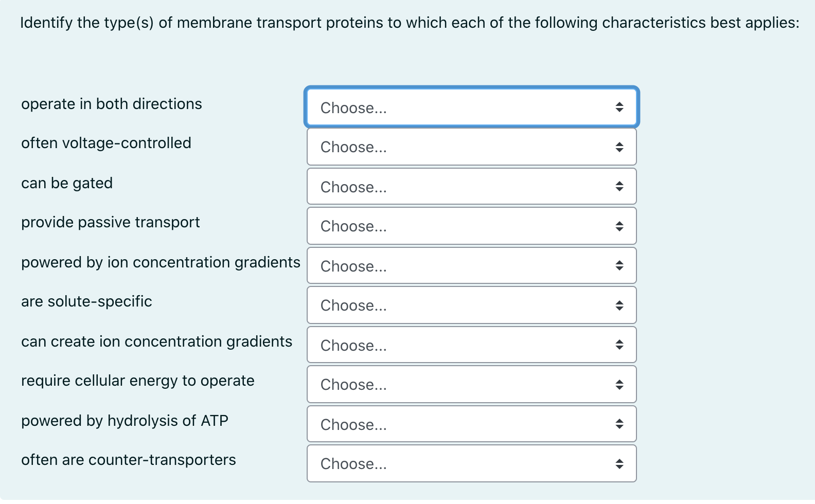Expand "powered by hydrolysis of ATP" dropdown
This screenshot has width=815, height=504.
[471, 424]
